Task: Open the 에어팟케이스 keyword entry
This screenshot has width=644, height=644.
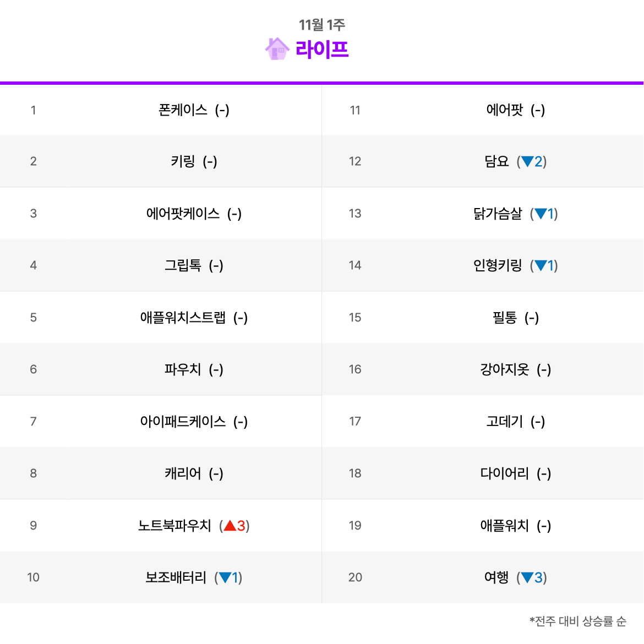Action: click(x=183, y=214)
